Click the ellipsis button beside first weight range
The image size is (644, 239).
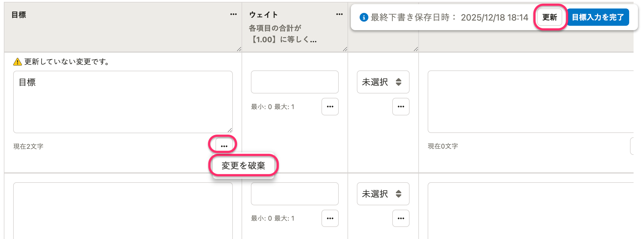330,107
